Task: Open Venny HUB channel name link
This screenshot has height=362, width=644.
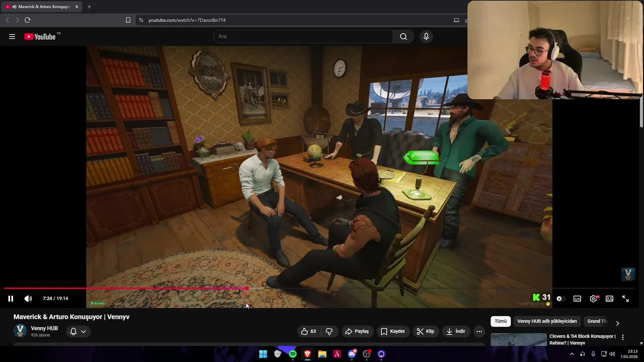Action: 44,328
